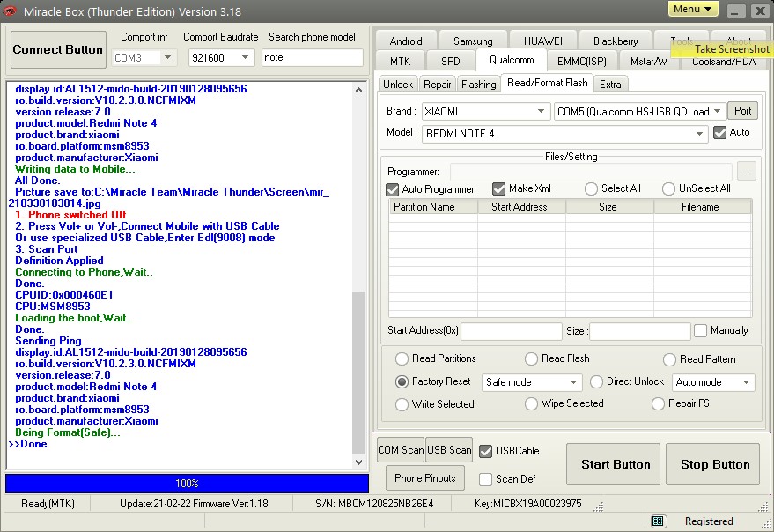Open the Auto mode dropdown
Screen dimensions: 774x532
pyautogui.click(x=747, y=382)
